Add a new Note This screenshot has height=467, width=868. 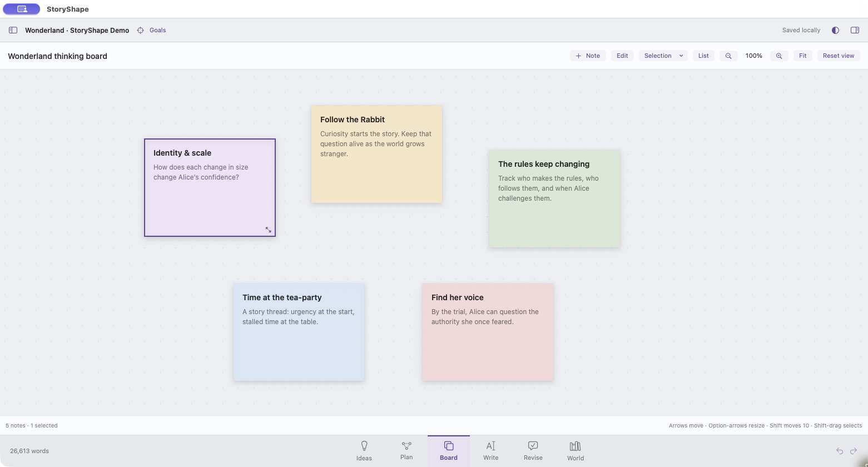click(588, 56)
